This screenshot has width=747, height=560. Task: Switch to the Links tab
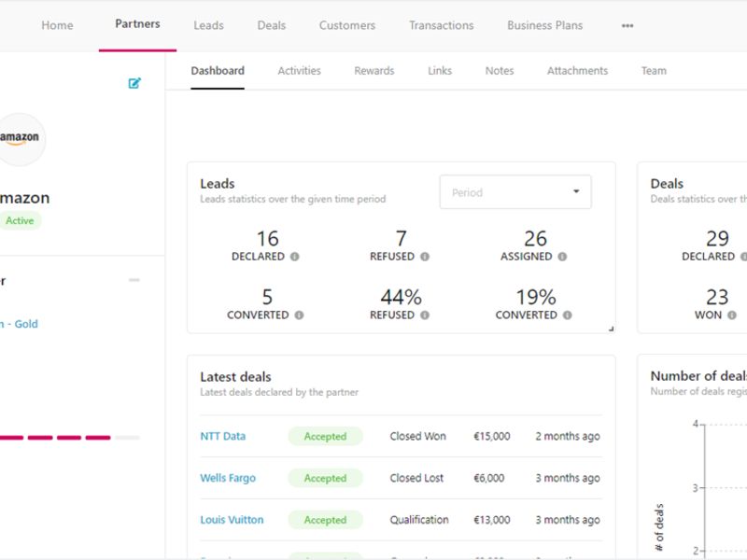[x=440, y=71]
